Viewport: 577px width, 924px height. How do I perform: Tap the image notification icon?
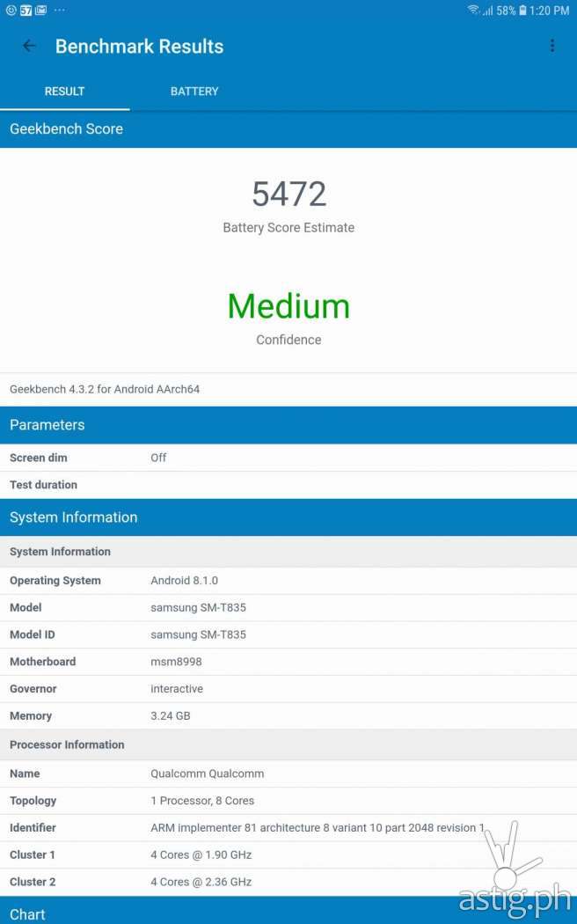tap(40, 10)
